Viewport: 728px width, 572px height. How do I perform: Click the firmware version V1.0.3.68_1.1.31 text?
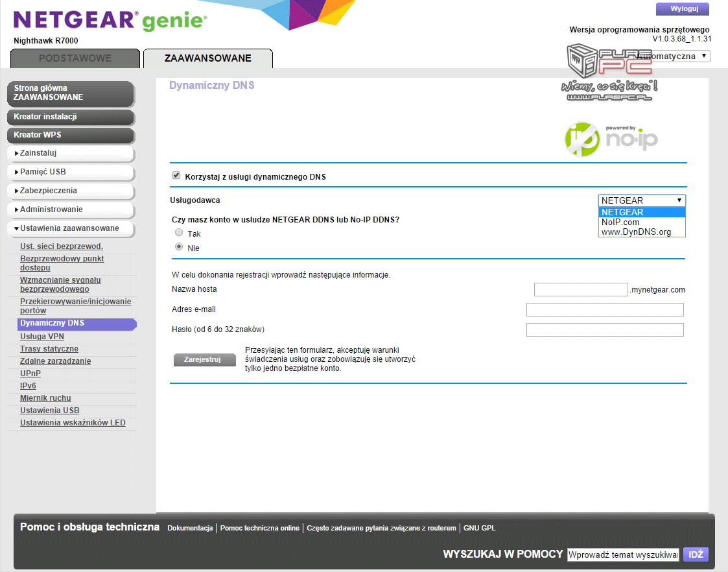[x=681, y=39]
